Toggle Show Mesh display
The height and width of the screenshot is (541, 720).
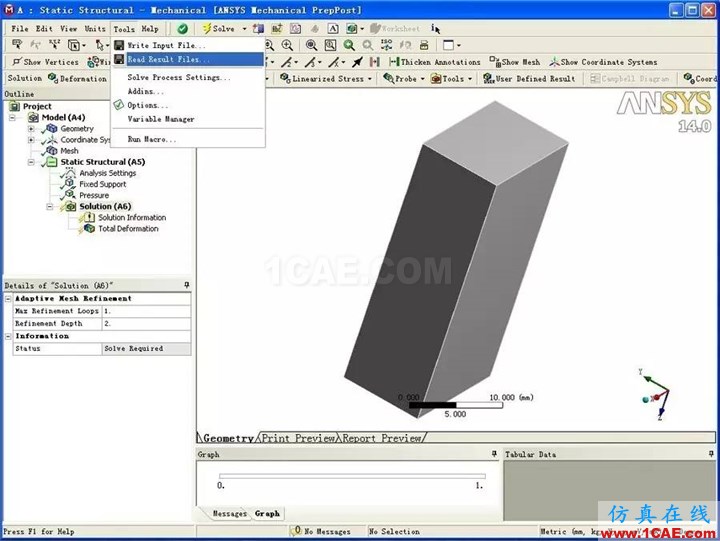coord(514,62)
